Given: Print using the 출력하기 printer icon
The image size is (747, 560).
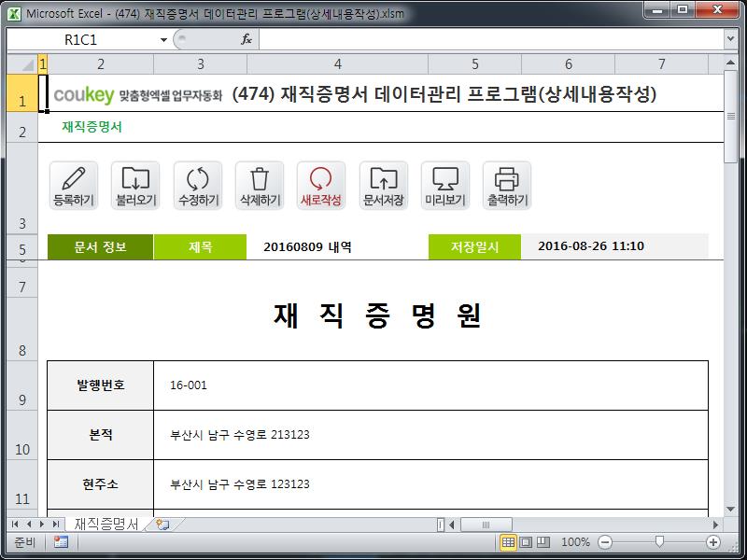Looking at the screenshot, I should pyautogui.click(x=507, y=186).
